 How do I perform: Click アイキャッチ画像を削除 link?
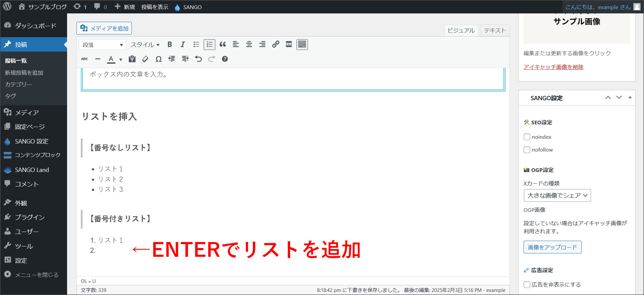point(553,67)
